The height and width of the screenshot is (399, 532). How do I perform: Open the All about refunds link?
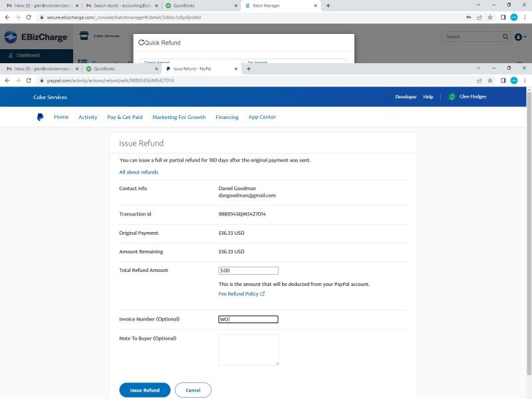(x=138, y=172)
